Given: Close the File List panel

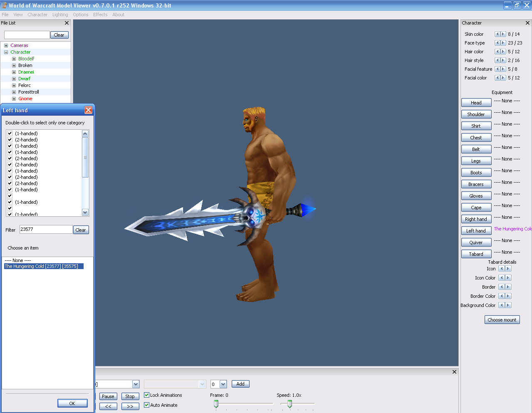Looking at the screenshot, I should pos(67,23).
